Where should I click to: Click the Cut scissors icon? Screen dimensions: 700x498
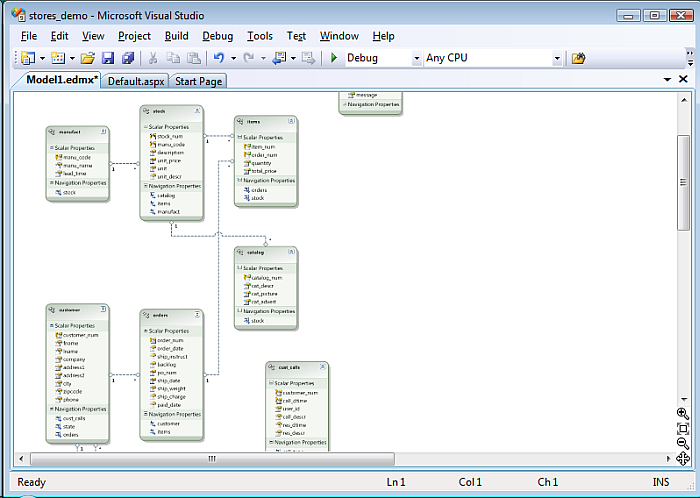pyautogui.click(x=154, y=58)
